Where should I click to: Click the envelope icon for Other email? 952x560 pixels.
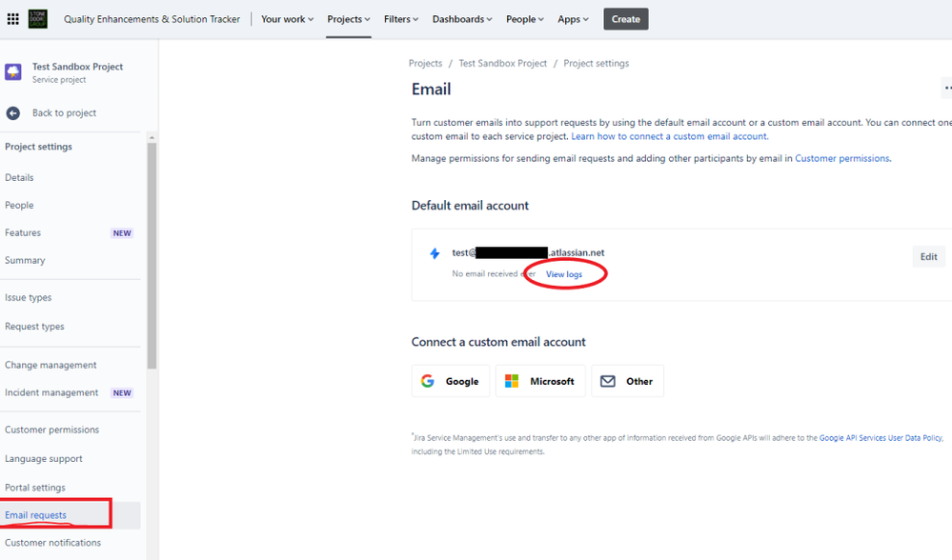pyautogui.click(x=608, y=381)
